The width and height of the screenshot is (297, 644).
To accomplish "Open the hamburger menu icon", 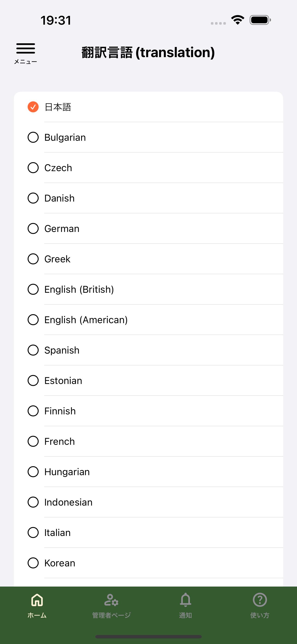I will [x=26, y=49].
